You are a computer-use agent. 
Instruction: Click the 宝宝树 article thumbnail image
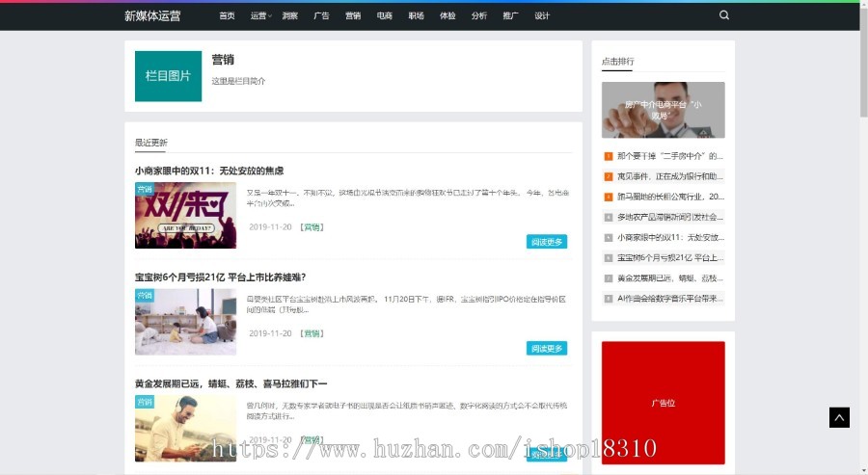[185, 323]
